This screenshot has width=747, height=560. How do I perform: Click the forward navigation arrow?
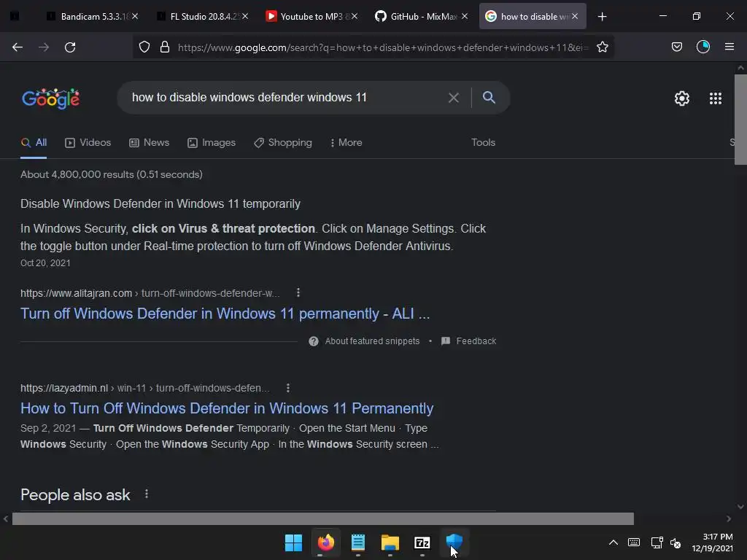[x=44, y=47]
